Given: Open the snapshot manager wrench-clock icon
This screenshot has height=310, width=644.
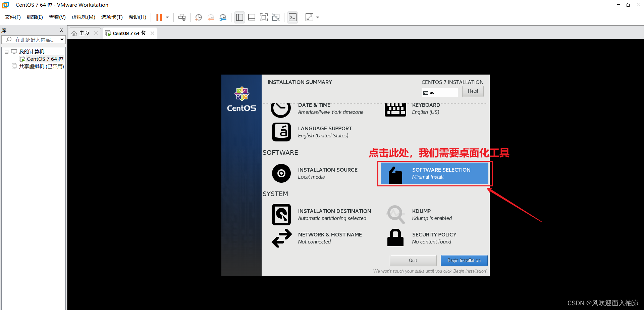Looking at the screenshot, I should 223,17.
